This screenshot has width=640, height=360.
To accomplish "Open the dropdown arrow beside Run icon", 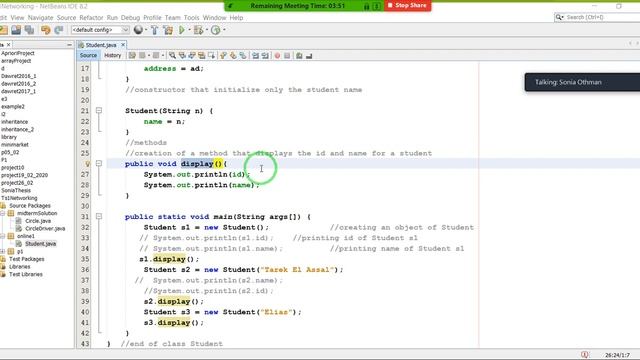I will 189,30.
